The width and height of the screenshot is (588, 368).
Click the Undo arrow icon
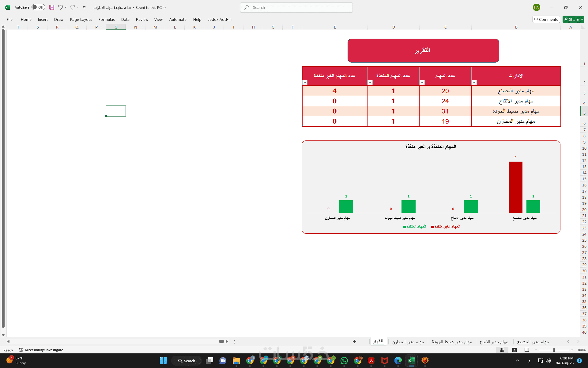click(60, 7)
